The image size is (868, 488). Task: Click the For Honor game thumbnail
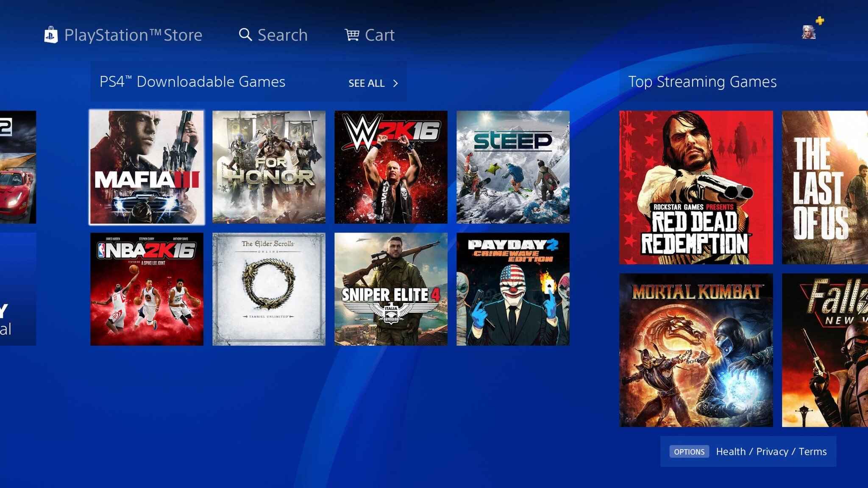(269, 167)
